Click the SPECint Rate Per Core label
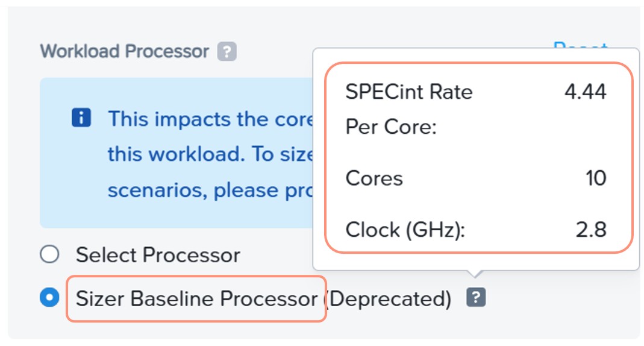This screenshot has height=346, width=644. pos(409,109)
